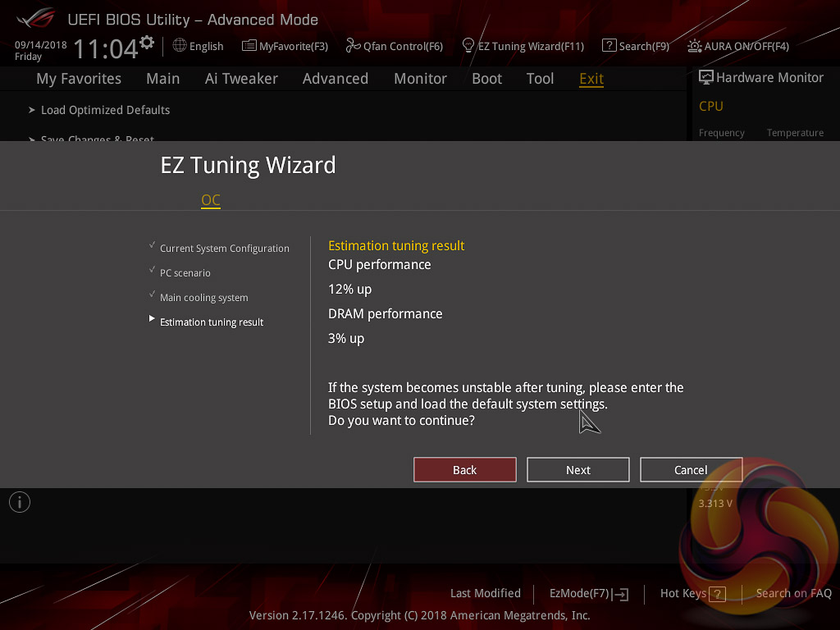
Task: Select the Exit tab
Action: [591, 79]
